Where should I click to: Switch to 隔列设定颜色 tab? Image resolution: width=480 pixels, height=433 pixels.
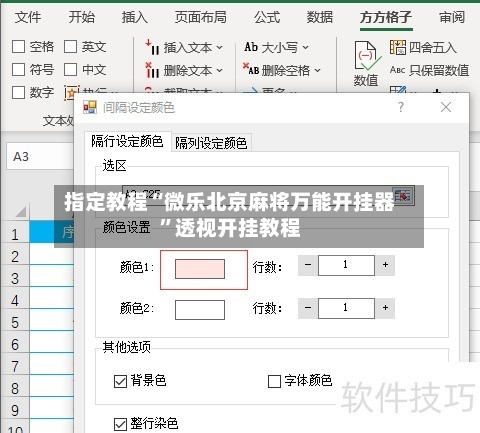(x=211, y=143)
